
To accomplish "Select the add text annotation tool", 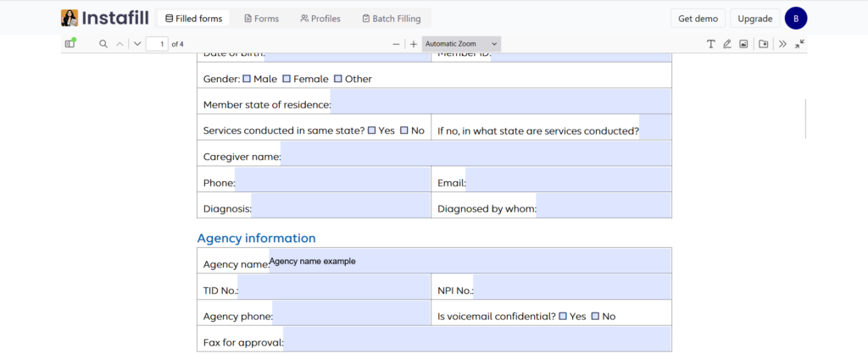I will tap(710, 44).
